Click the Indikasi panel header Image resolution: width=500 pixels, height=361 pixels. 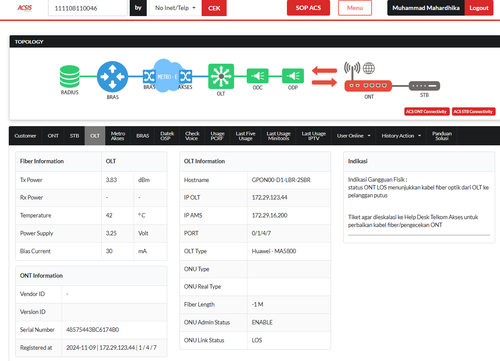click(x=419, y=161)
